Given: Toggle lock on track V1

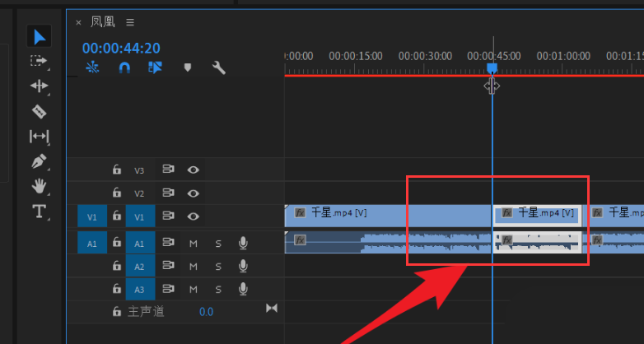Looking at the screenshot, I should coord(117,216).
